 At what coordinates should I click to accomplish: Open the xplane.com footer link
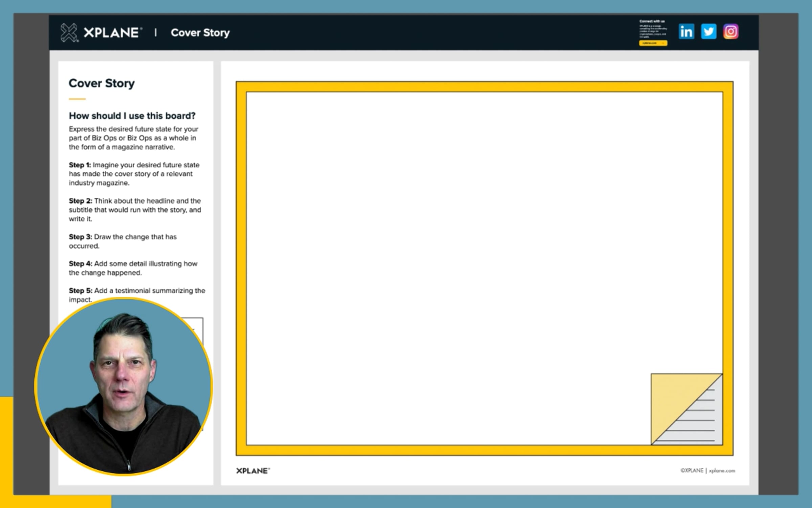pos(722,471)
